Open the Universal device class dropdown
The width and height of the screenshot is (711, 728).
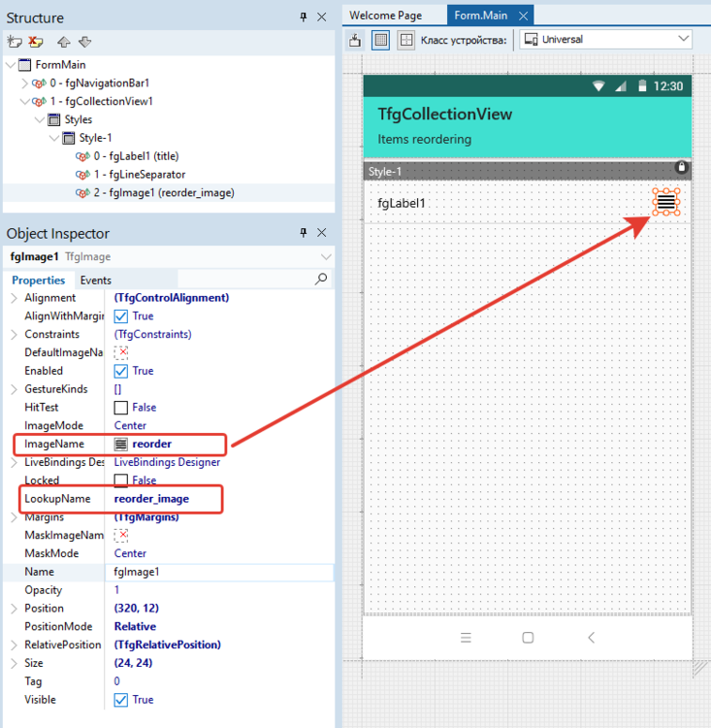(605, 40)
